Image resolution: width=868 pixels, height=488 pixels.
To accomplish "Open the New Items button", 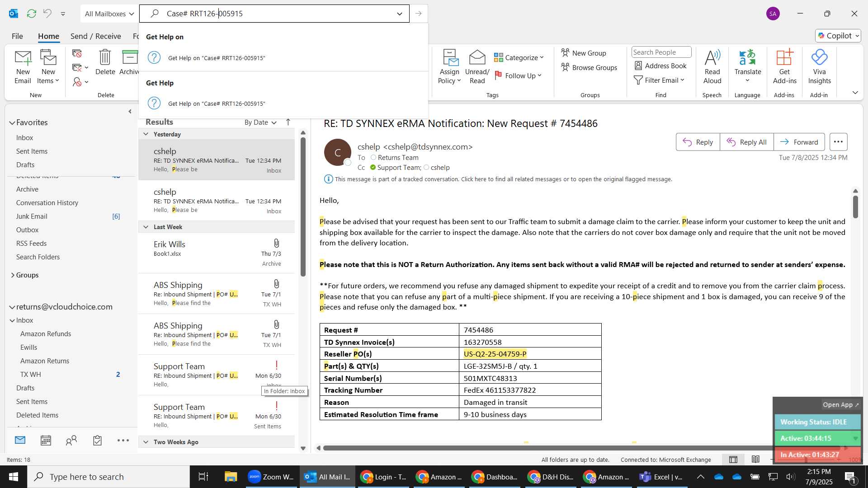I will [48, 67].
